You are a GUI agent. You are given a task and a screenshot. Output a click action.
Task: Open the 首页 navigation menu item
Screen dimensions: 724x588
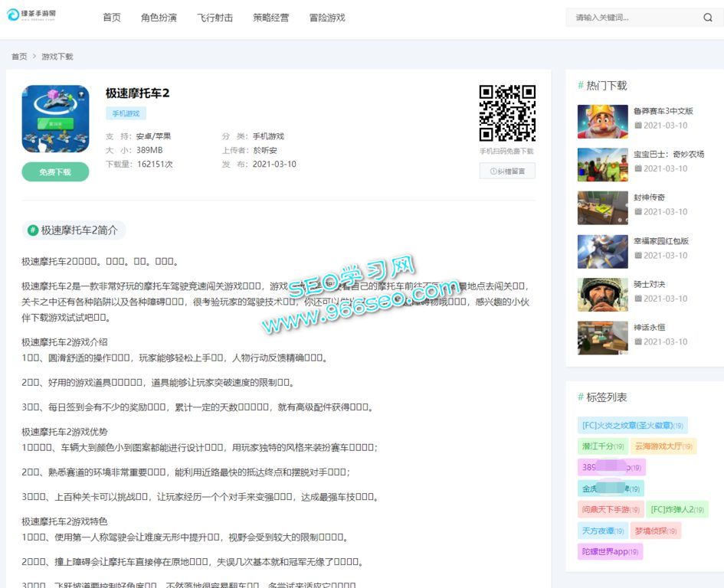click(112, 18)
